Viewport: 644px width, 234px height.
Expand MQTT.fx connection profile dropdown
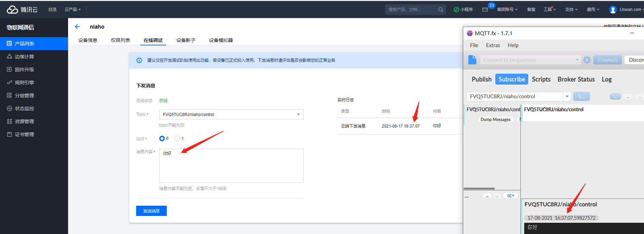(577, 60)
